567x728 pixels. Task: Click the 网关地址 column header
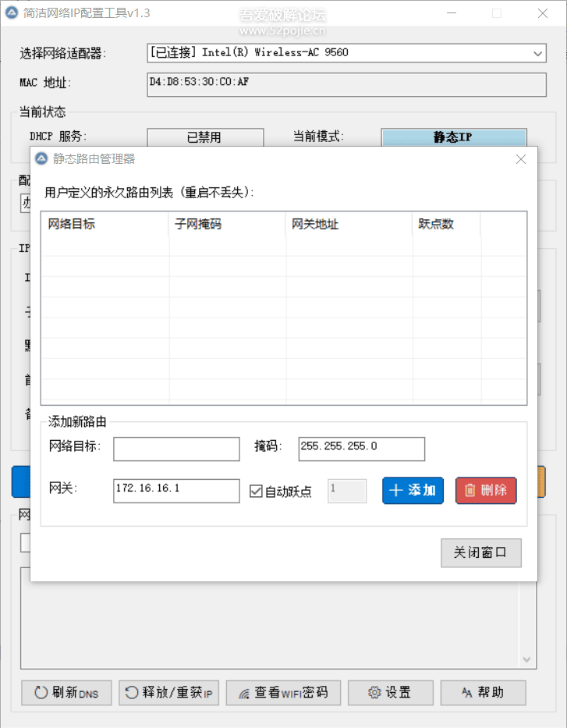coord(349,224)
